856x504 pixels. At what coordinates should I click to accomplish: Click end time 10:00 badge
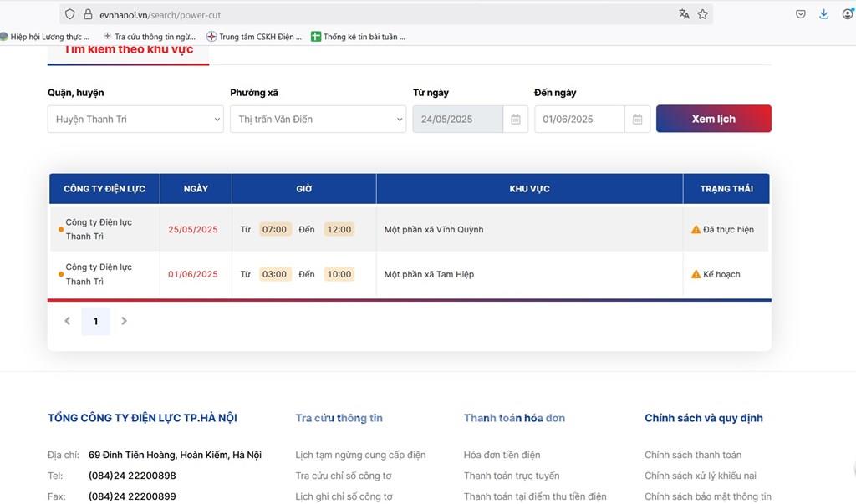[339, 274]
